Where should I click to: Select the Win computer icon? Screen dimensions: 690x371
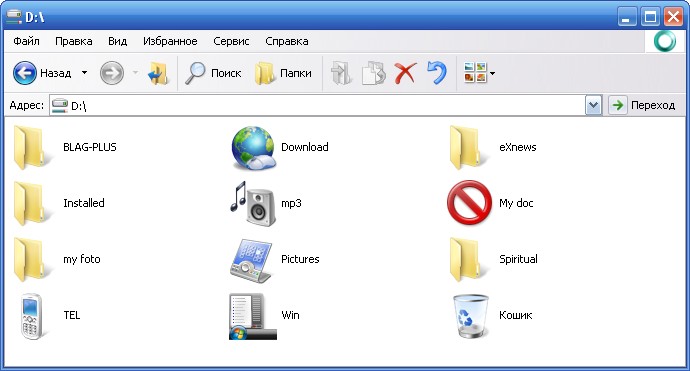pos(253,316)
